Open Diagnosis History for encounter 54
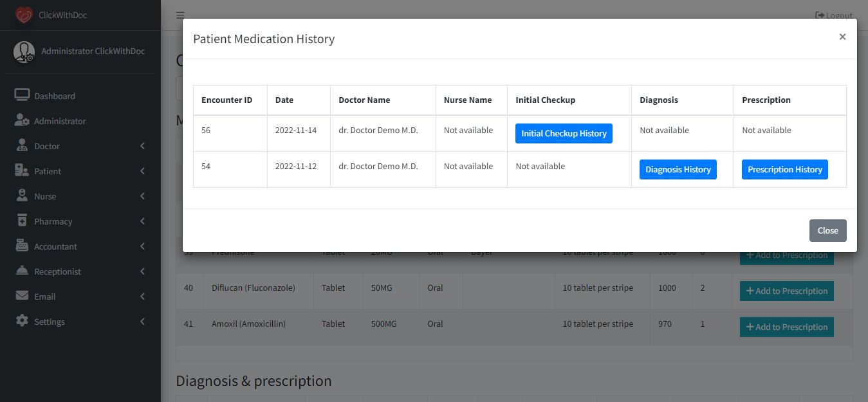868x402 pixels. (678, 169)
